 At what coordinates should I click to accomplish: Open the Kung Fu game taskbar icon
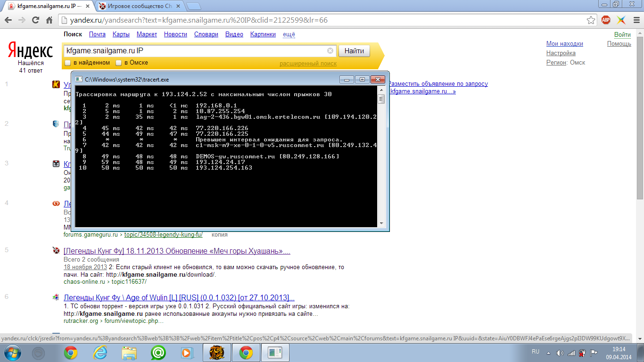216,352
